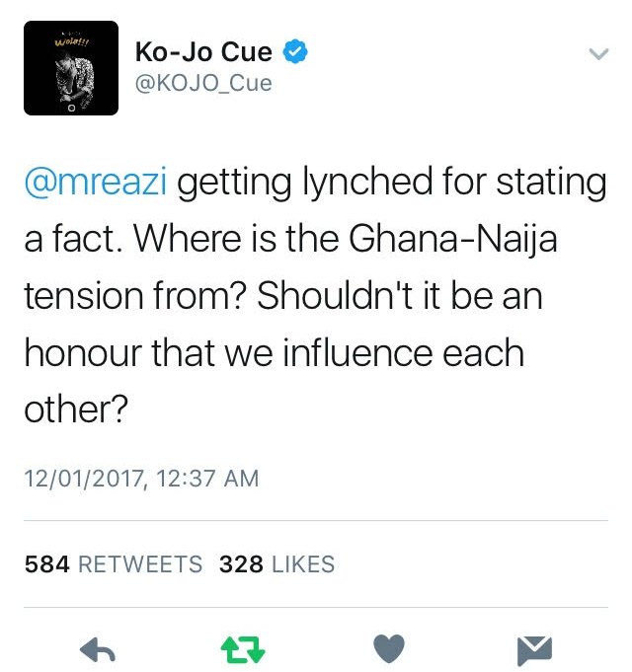Reply to the tweet using the arrow icon
The image size is (632, 672).
tap(98, 649)
